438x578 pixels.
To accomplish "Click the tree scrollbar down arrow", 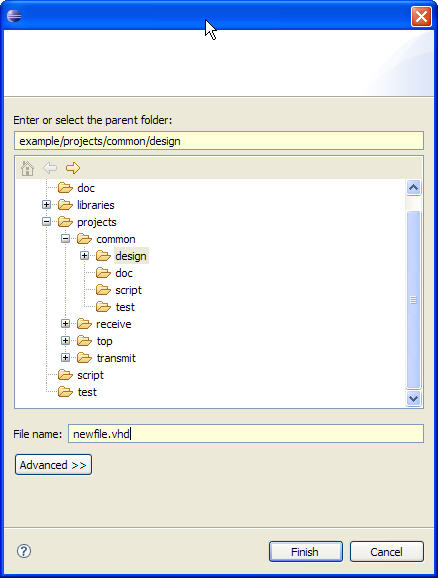I will tap(413, 398).
